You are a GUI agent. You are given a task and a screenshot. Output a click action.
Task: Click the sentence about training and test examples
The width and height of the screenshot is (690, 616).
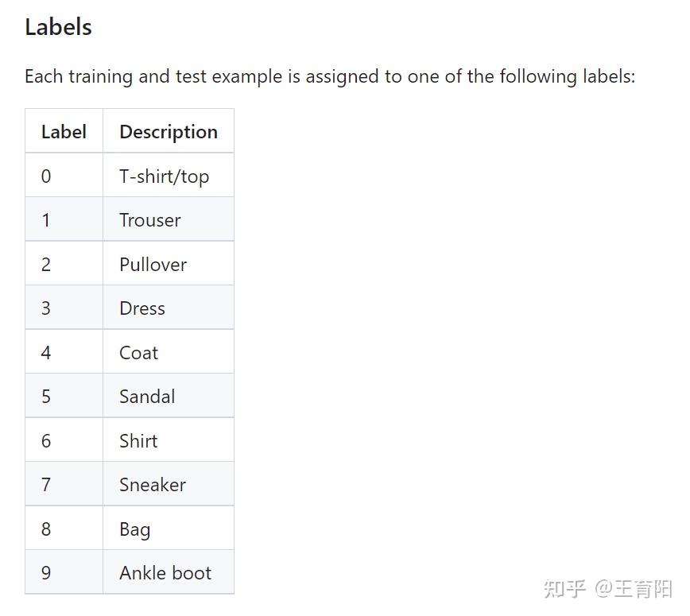click(x=330, y=77)
